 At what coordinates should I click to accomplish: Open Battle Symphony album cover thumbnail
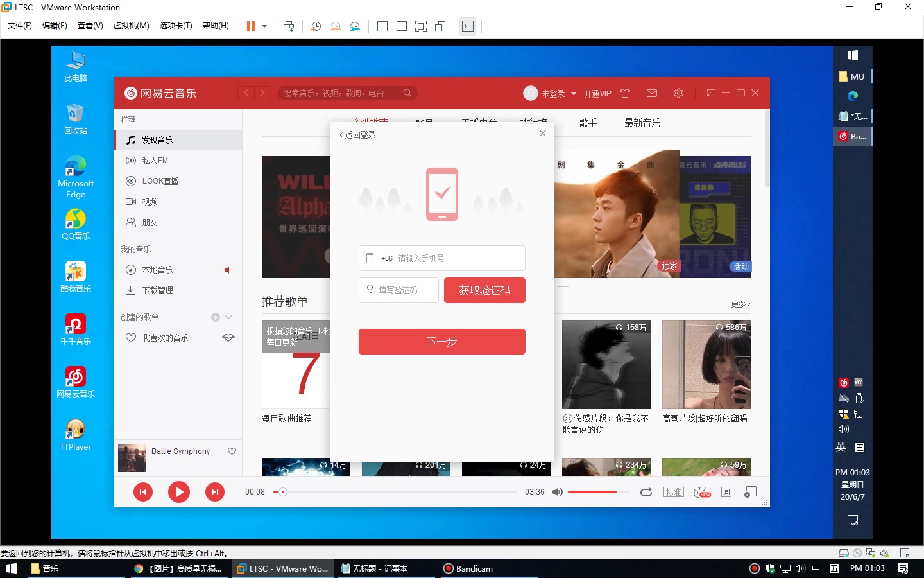click(132, 458)
